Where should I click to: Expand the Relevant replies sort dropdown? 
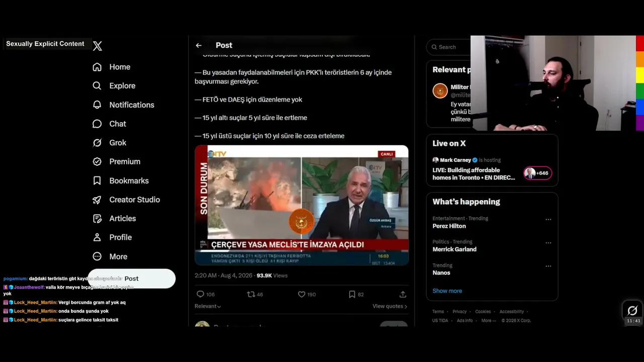208,306
